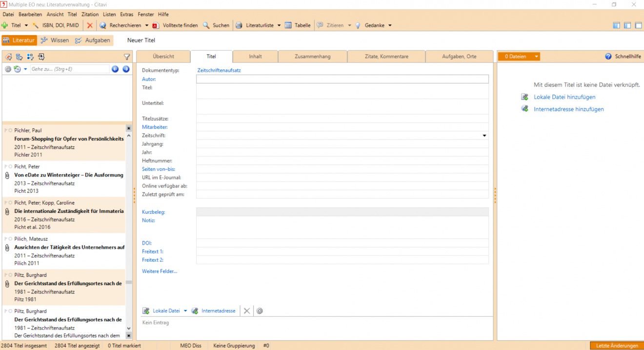
Task: Expand the Literaturliste dropdown arrow
Action: [279, 25]
